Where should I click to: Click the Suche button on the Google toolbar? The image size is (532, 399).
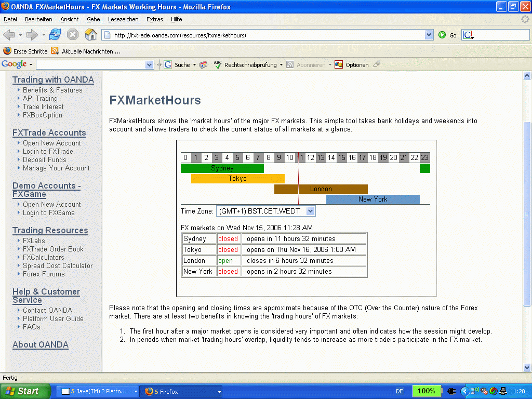[177, 65]
